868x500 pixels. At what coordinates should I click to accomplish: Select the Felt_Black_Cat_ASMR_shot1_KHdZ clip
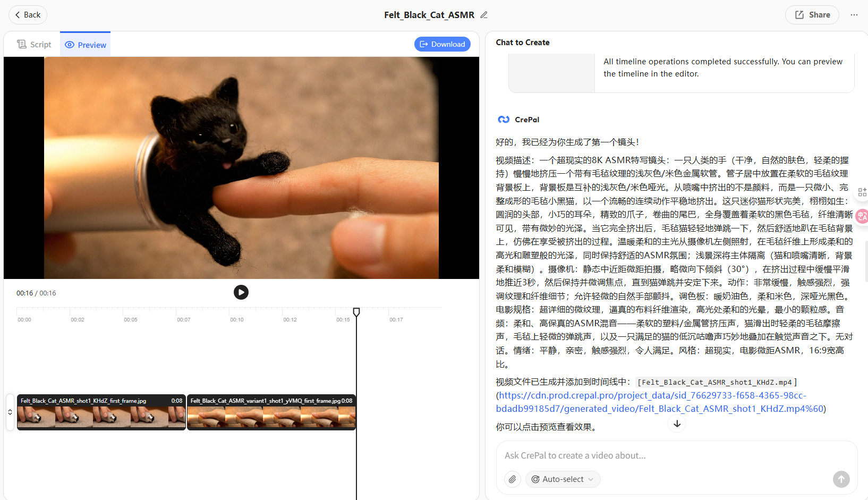(101, 412)
